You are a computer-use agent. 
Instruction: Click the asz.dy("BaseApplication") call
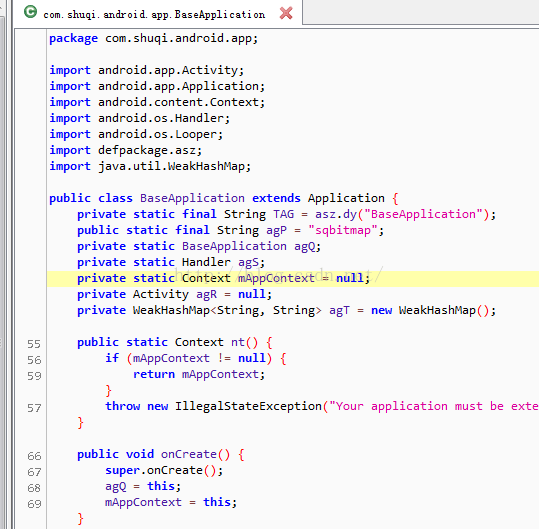point(402,214)
